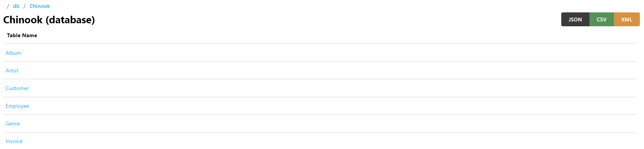
Task: Click the orange XML export button
Action: [627, 20]
